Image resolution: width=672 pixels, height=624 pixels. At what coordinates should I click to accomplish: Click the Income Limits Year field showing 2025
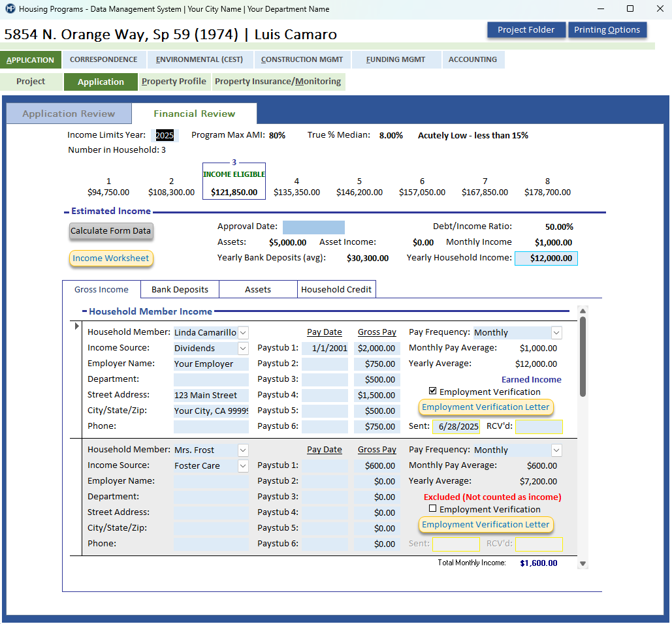pos(167,135)
